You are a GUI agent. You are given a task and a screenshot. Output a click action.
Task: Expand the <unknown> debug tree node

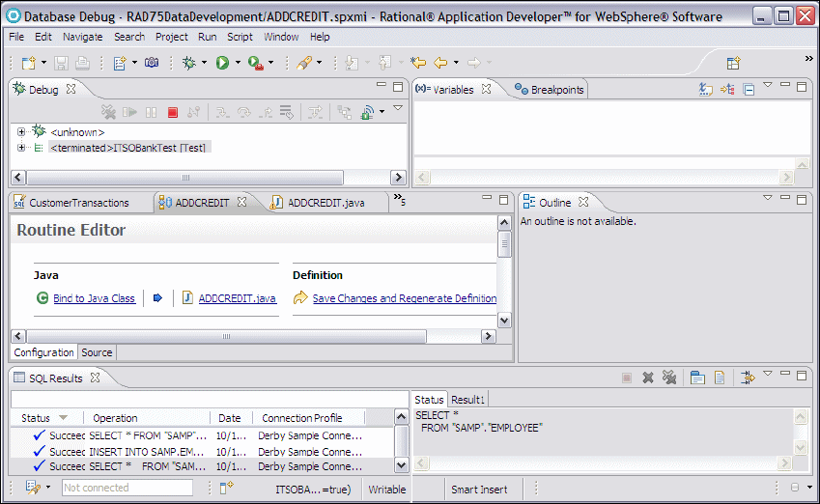21,131
